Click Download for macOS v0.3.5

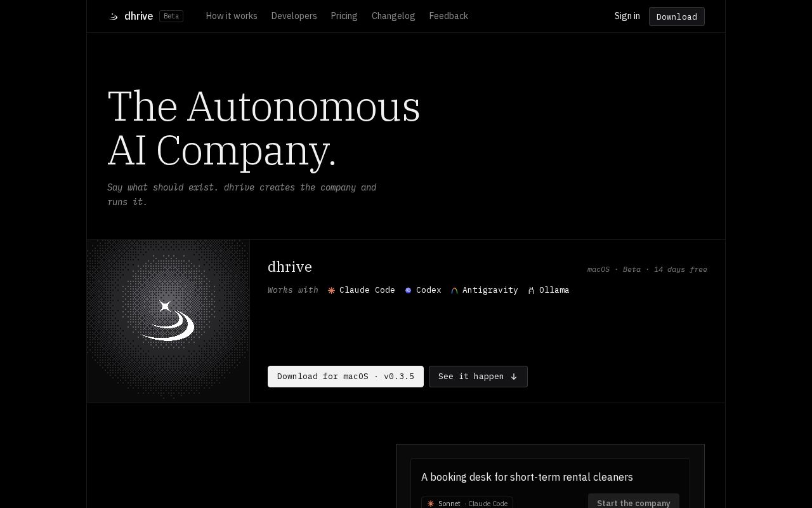click(346, 377)
